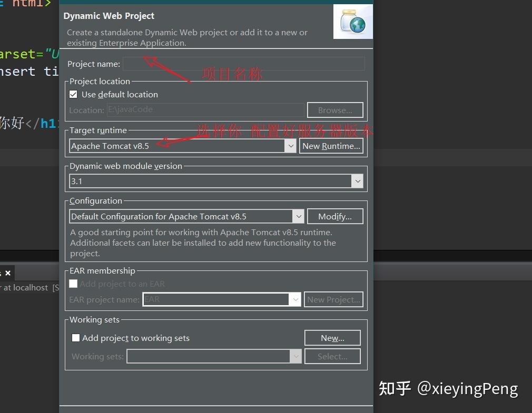Expand the EAR project name dropdown

(x=294, y=299)
